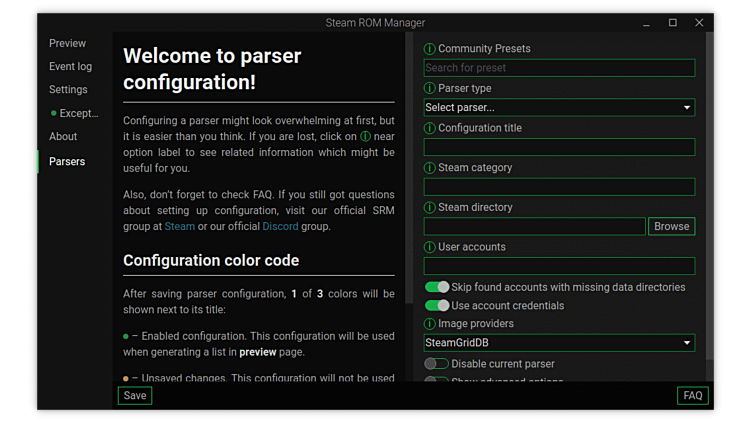Click the Configuration title input field
The width and height of the screenshot is (752, 423).
(559, 147)
